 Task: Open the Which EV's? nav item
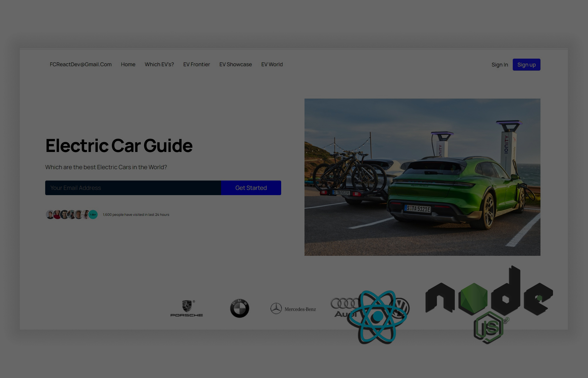(159, 64)
